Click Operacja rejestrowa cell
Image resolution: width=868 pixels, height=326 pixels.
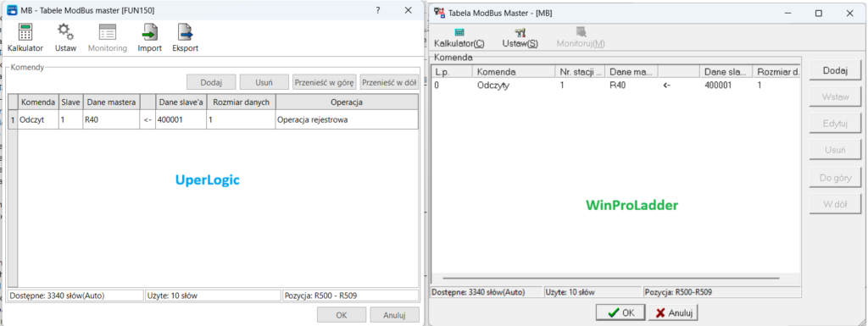tap(347, 119)
